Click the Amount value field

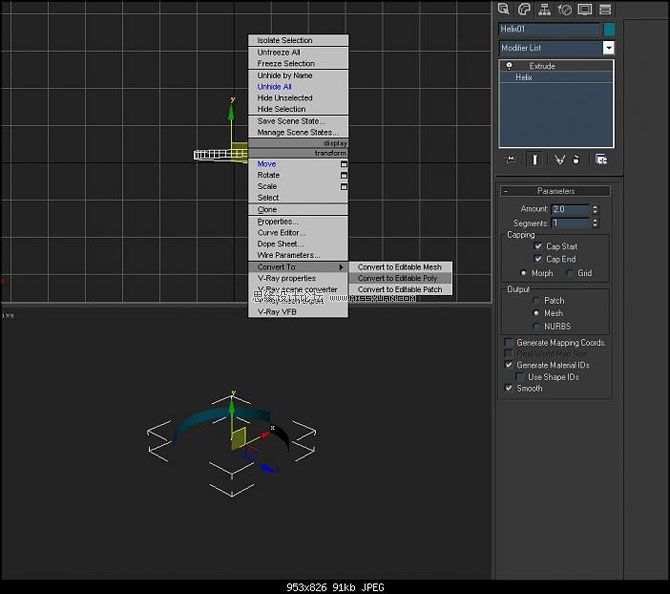[x=570, y=209]
